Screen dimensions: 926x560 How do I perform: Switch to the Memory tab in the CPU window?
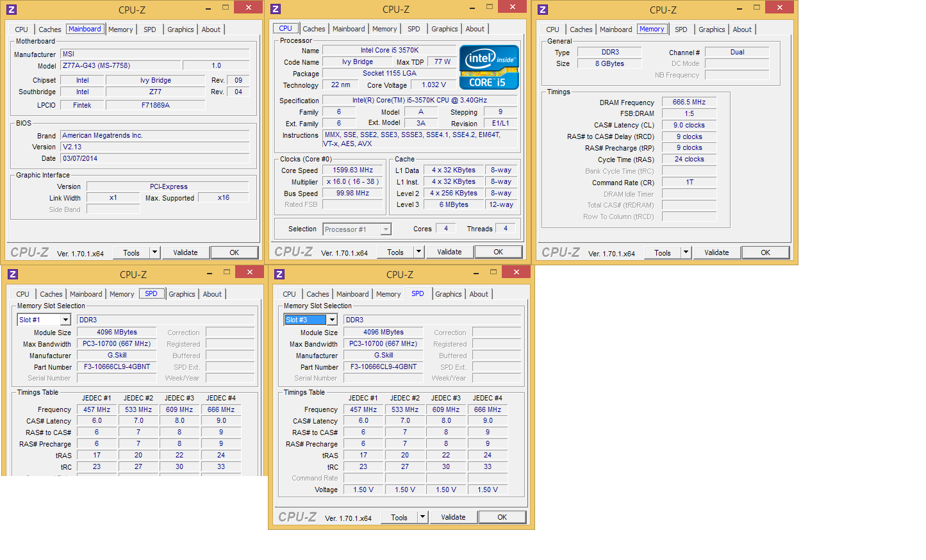pos(384,29)
